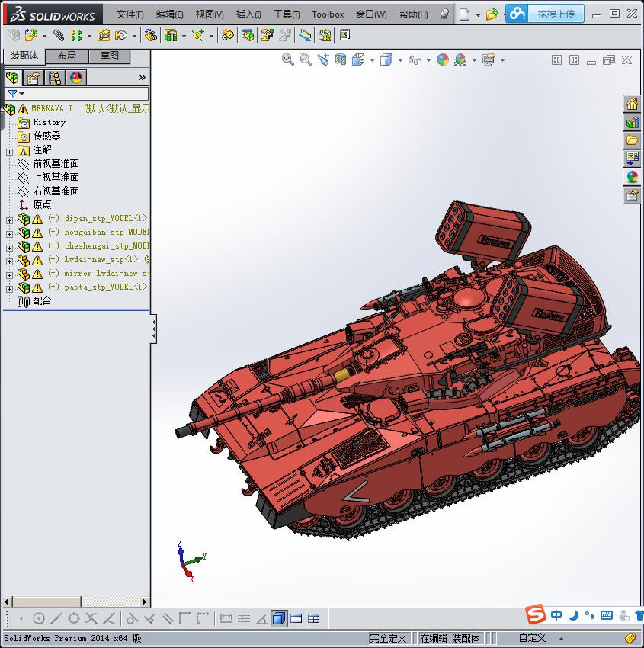Pin the menu bar with the pushpin icon
The height and width of the screenshot is (648, 644).
click(444, 14)
